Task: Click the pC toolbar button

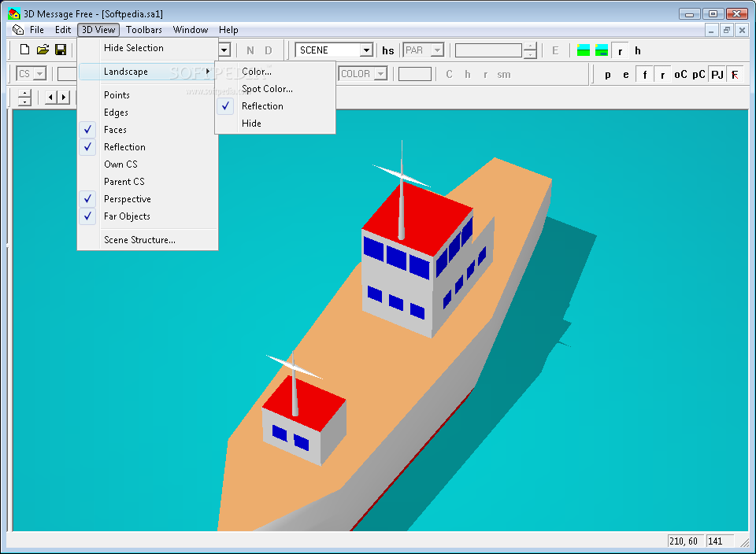Action: click(699, 75)
